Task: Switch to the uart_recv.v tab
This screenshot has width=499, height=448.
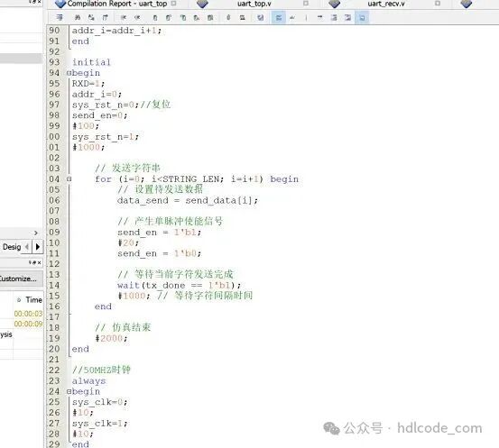Action: pos(386,4)
